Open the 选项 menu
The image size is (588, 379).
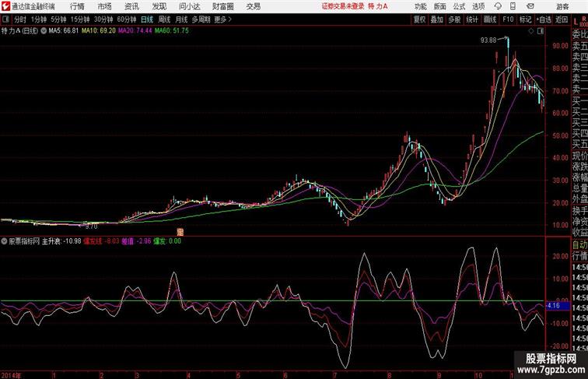pyautogui.click(x=478, y=6)
